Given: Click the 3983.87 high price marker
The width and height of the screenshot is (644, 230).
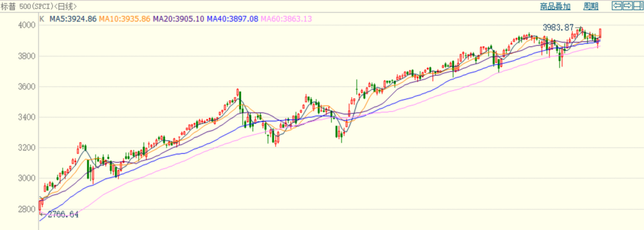Looking at the screenshot, I should click(558, 27).
